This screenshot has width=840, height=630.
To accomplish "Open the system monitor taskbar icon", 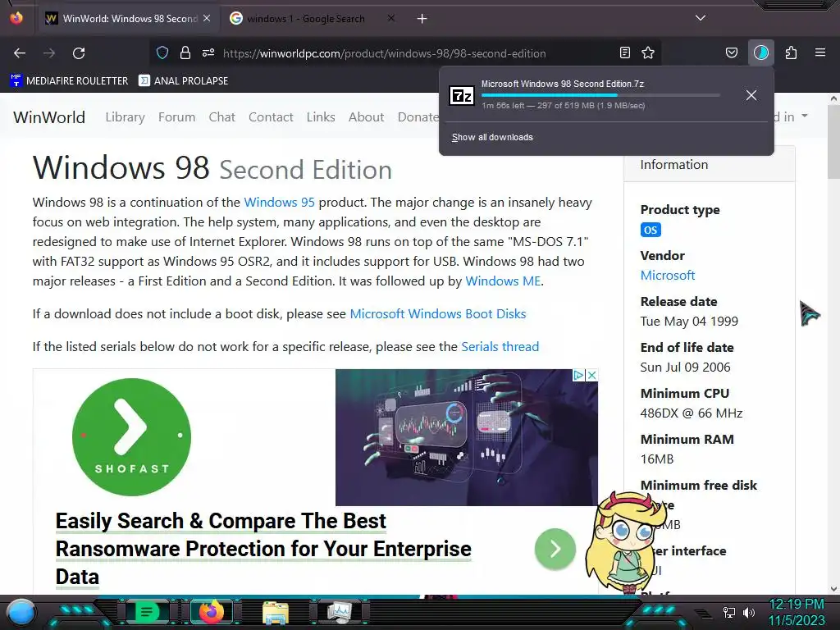I will (339, 612).
